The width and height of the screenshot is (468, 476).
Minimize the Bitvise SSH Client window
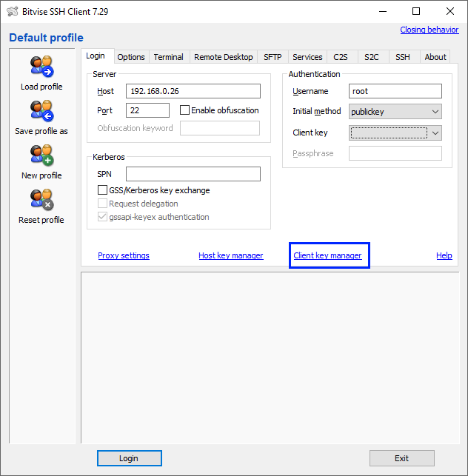pos(383,12)
